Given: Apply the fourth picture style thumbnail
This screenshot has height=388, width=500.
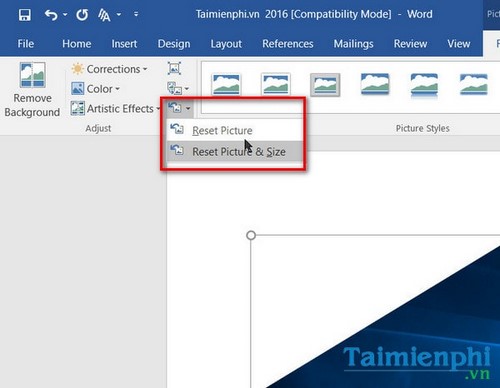Looking at the screenshot, I should click(375, 84).
